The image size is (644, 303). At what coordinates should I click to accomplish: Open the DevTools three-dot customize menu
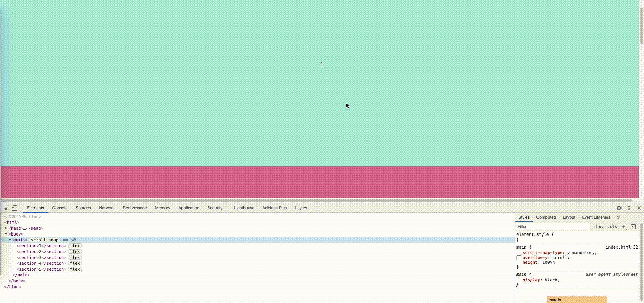629,208
